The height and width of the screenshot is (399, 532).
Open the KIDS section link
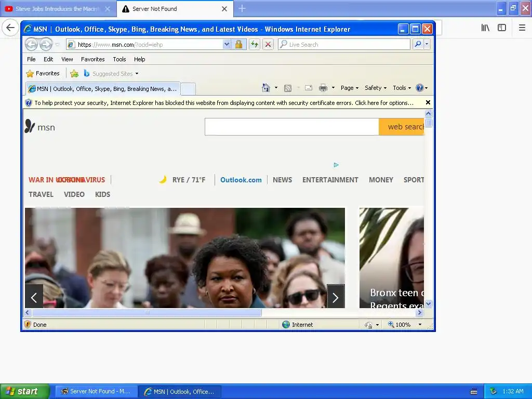102,194
